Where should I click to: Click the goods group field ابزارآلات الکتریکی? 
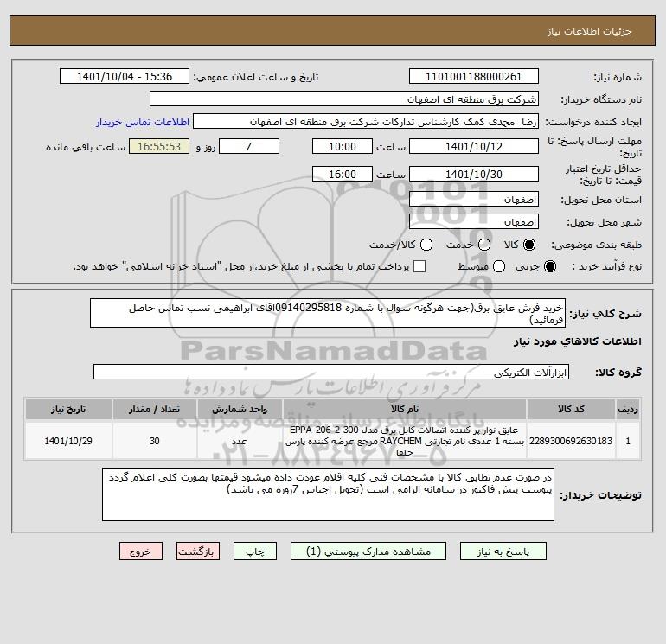pyautogui.click(x=331, y=373)
